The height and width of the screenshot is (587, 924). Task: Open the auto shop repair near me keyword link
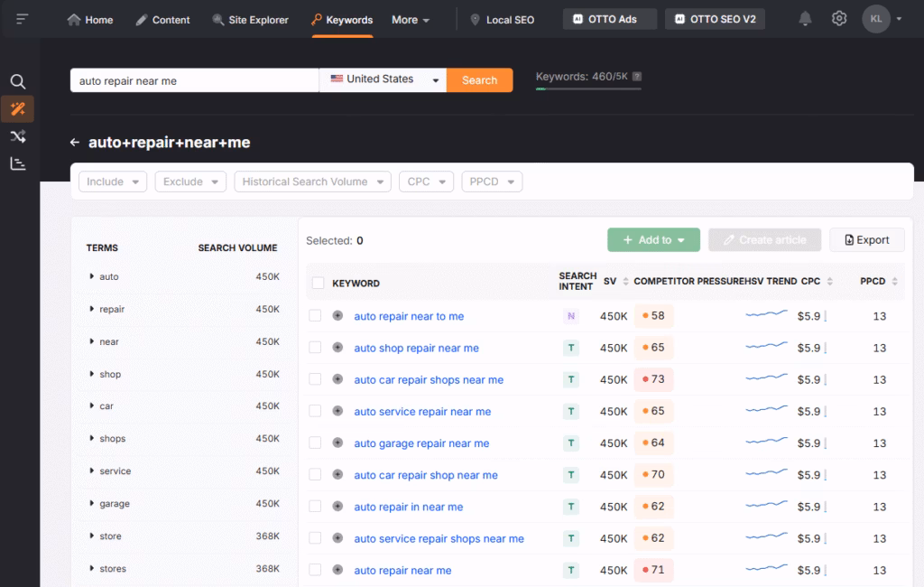tap(415, 348)
